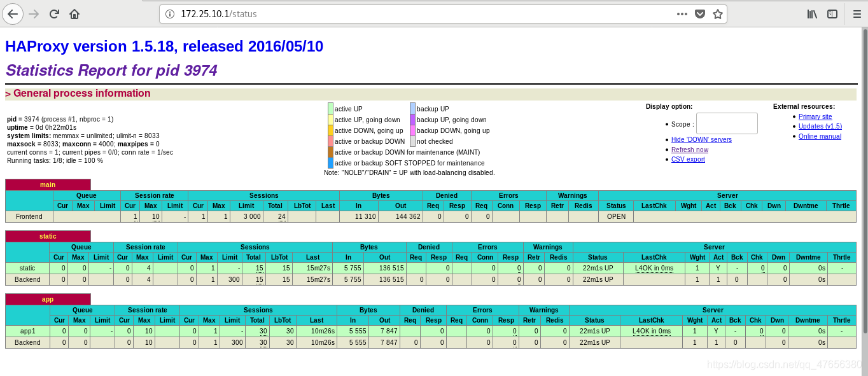Click the 'Statistics Report for pid 3974' heading

click(x=111, y=70)
